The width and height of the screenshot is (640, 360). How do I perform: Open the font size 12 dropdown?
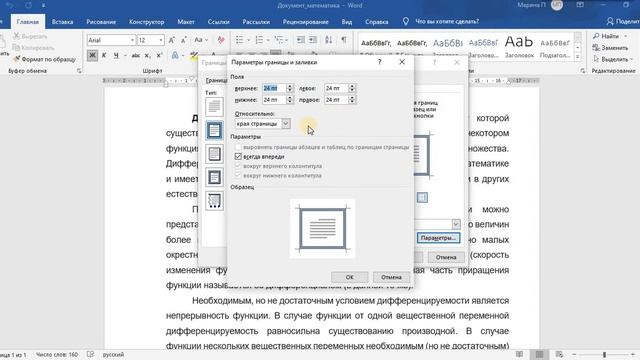[x=161, y=40]
